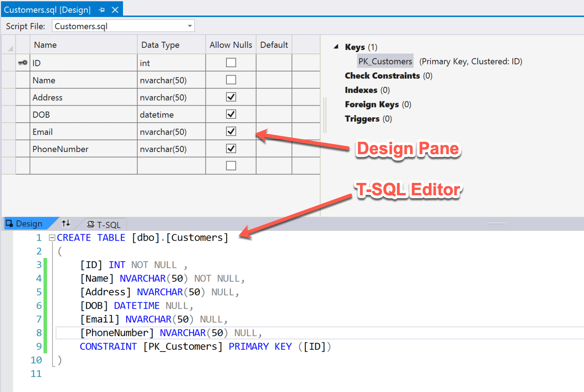Click the designer icon on the Design tab

click(x=10, y=223)
